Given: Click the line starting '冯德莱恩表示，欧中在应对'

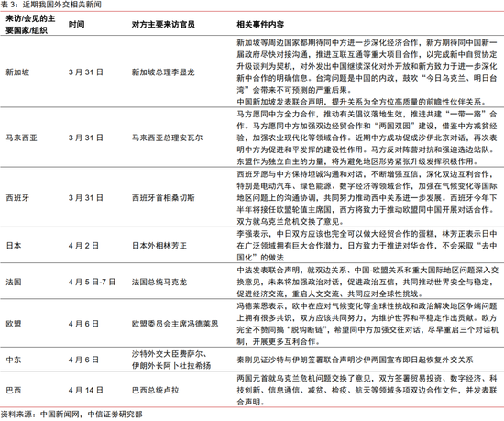Looking at the screenshot, I should tap(367, 305).
